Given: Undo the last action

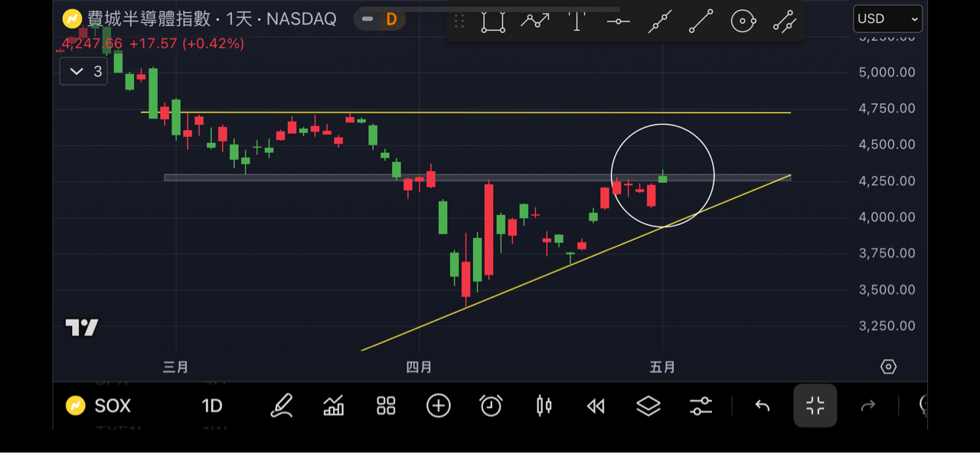Looking at the screenshot, I should (762, 406).
